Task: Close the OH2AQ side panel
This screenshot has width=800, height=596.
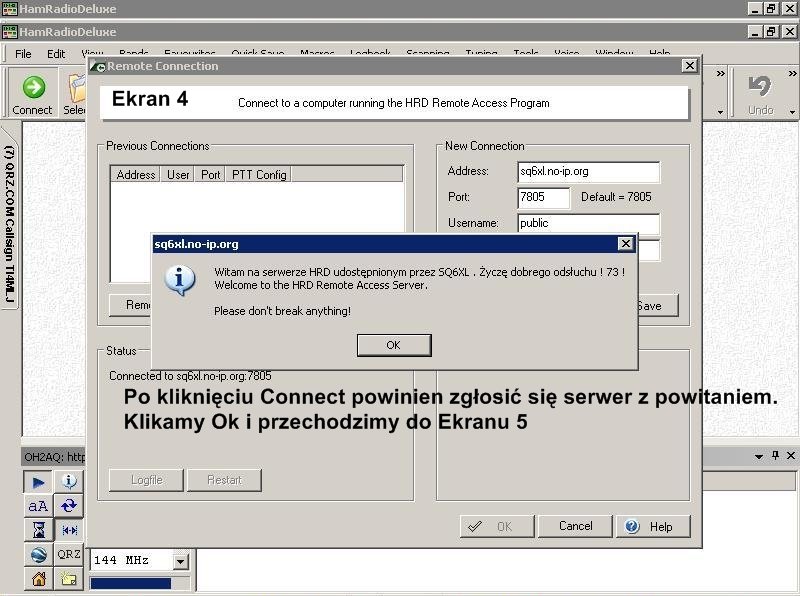Action: pos(791,455)
